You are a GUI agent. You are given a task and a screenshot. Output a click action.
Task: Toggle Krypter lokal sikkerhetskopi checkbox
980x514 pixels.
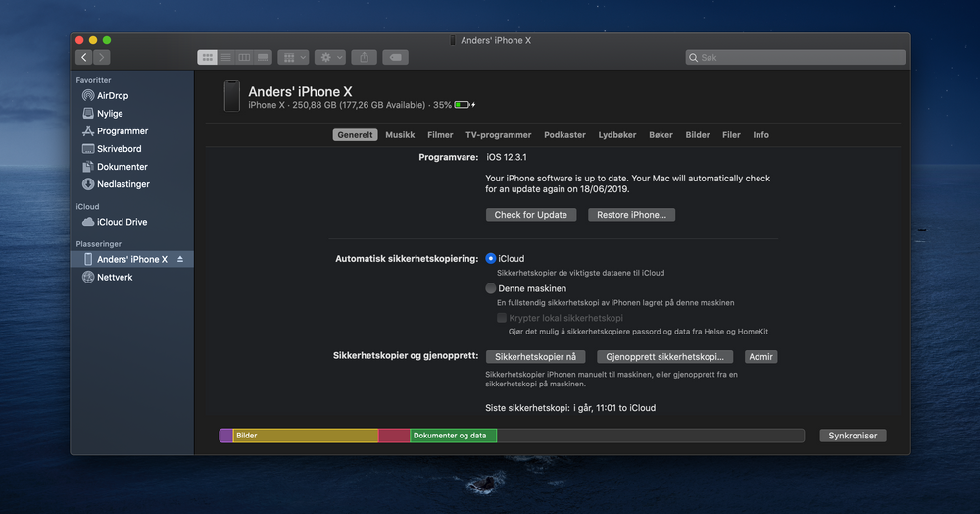[501, 318]
